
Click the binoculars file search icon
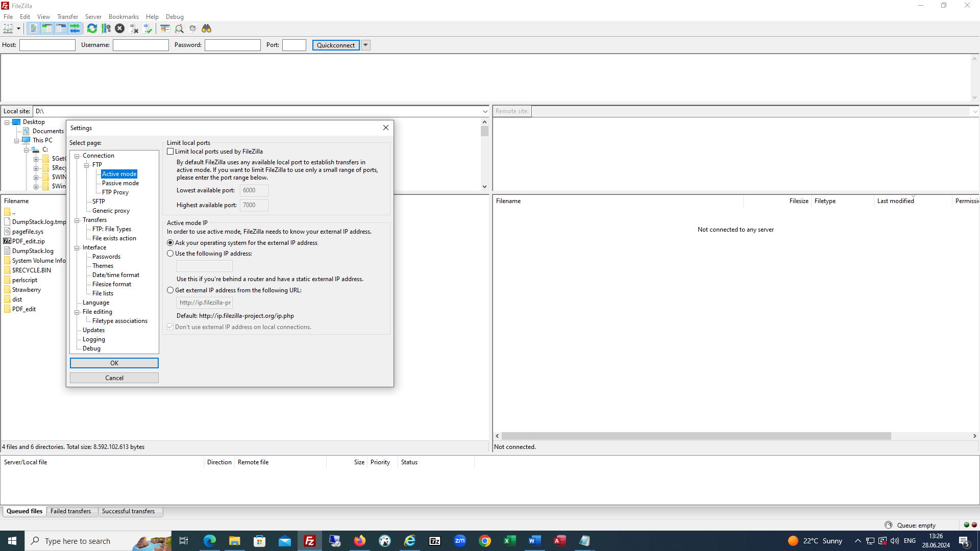coord(206,29)
